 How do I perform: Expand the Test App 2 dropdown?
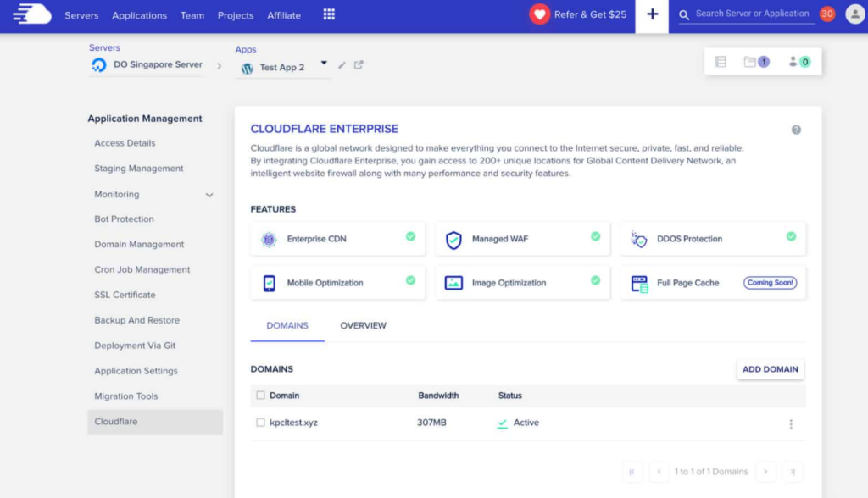pyautogui.click(x=324, y=63)
